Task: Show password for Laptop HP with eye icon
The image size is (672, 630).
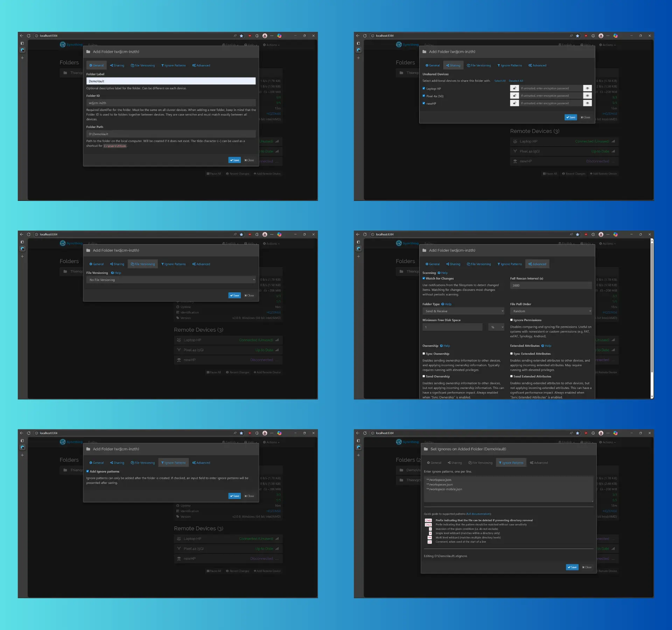Action: pos(587,88)
